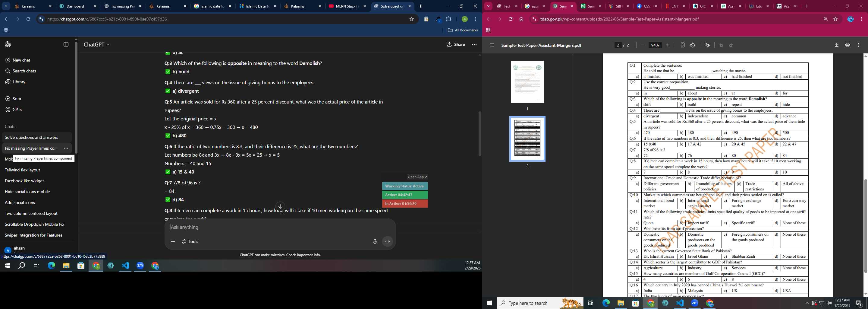Open extensions puzzle icon in left Chrome
Image resolution: width=868 pixels, height=309 pixels.
pos(449,19)
